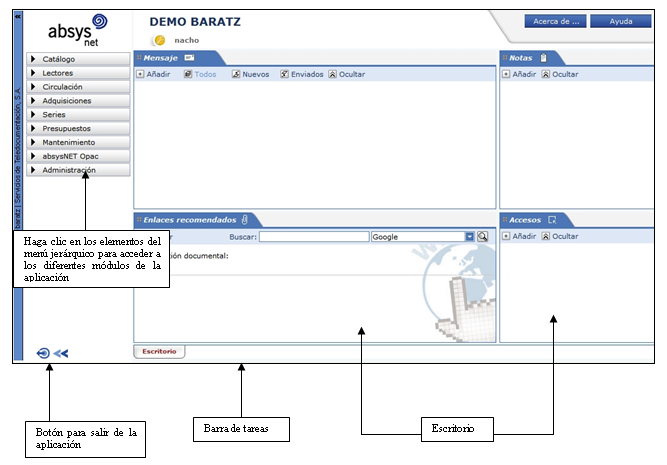
Task: Click the Accesos header icon
Action: click(552, 220)
